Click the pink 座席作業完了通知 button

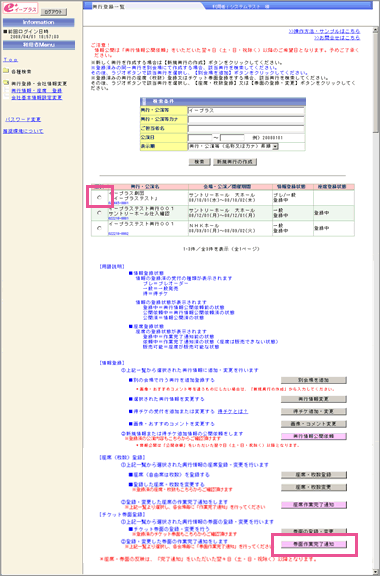313,505
